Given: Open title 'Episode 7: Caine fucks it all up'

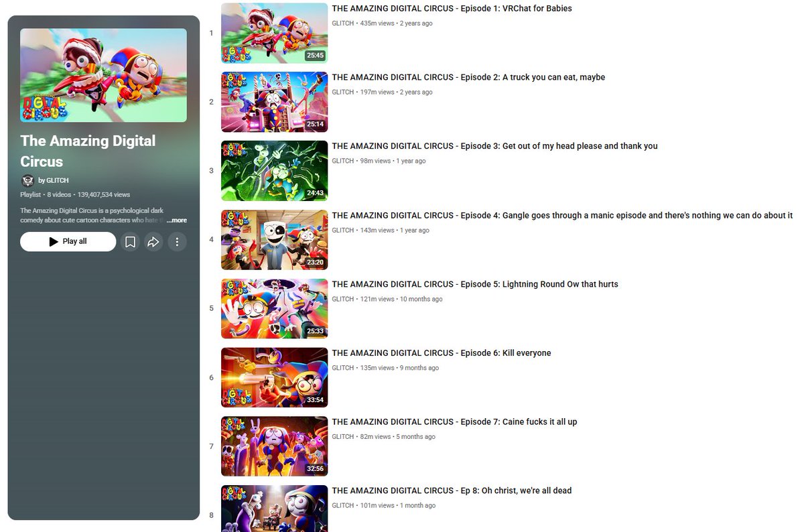Looking at the screenshot, I should [454, 421].
